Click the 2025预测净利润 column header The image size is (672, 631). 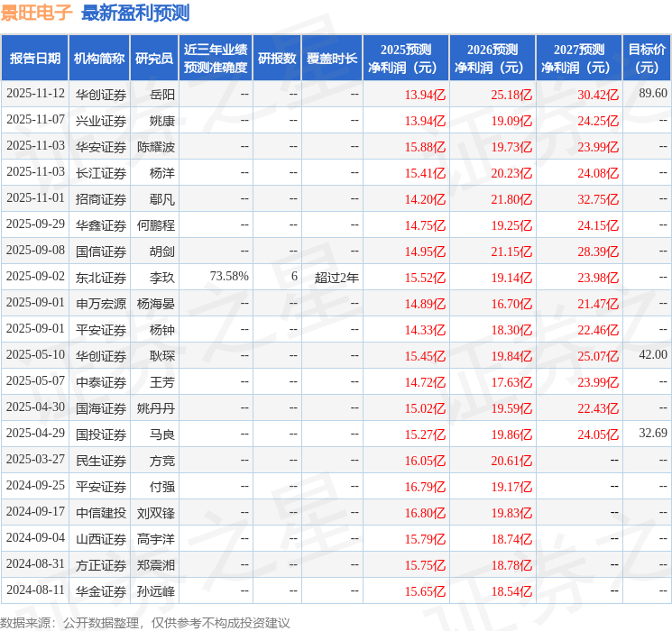click(406, 59)
